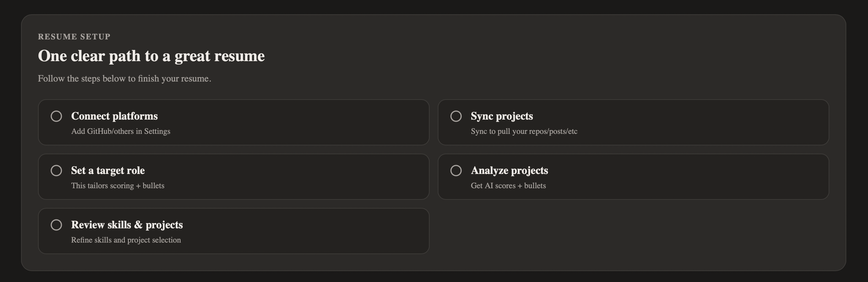The image size is (868, 282).
Task: Tick the Review skills & projects circle
Action: [57, 225]
